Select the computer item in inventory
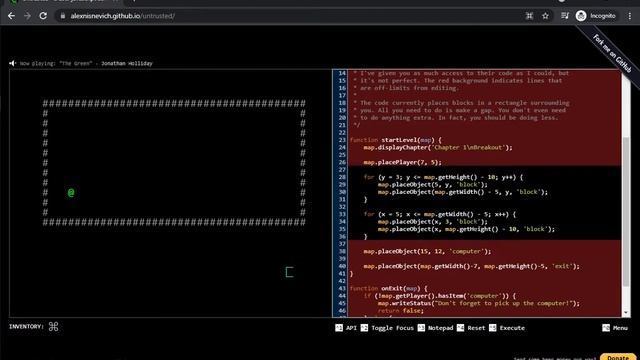 (x=53, y=327)
